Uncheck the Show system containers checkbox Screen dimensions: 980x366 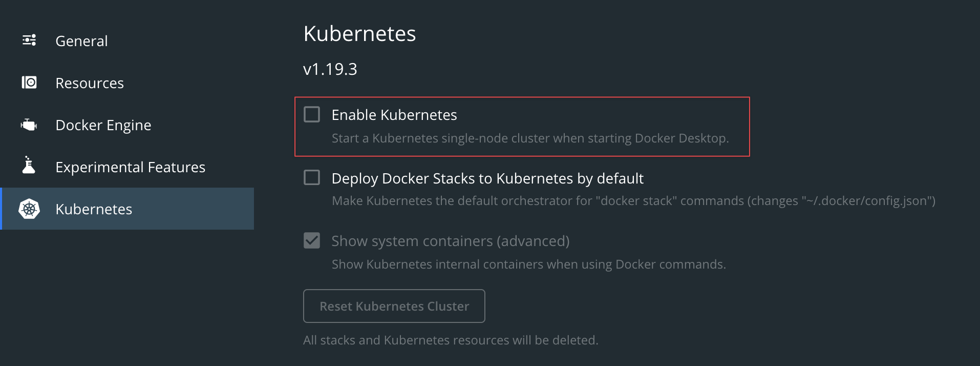tap(312, 240)
